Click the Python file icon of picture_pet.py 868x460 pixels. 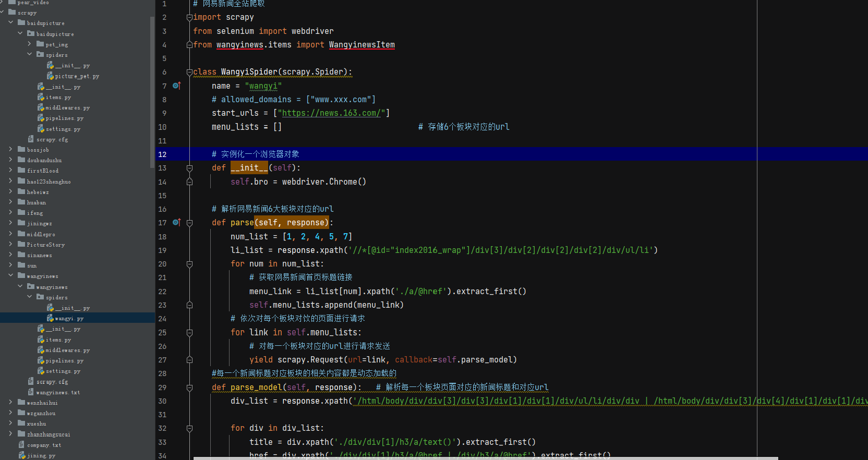50,76
